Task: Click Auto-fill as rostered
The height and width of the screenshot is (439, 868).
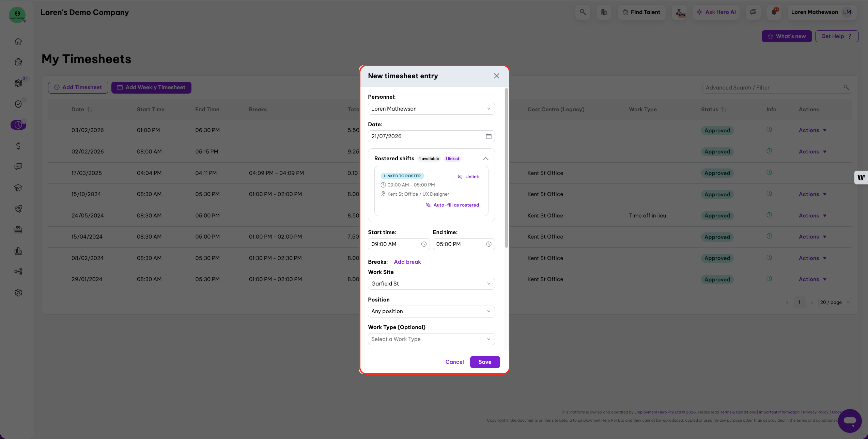Action: [452, 205]
